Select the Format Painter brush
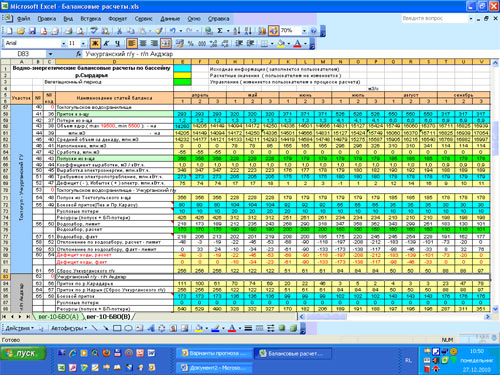This screenshot has width=500, height=375. click(159, 31)
